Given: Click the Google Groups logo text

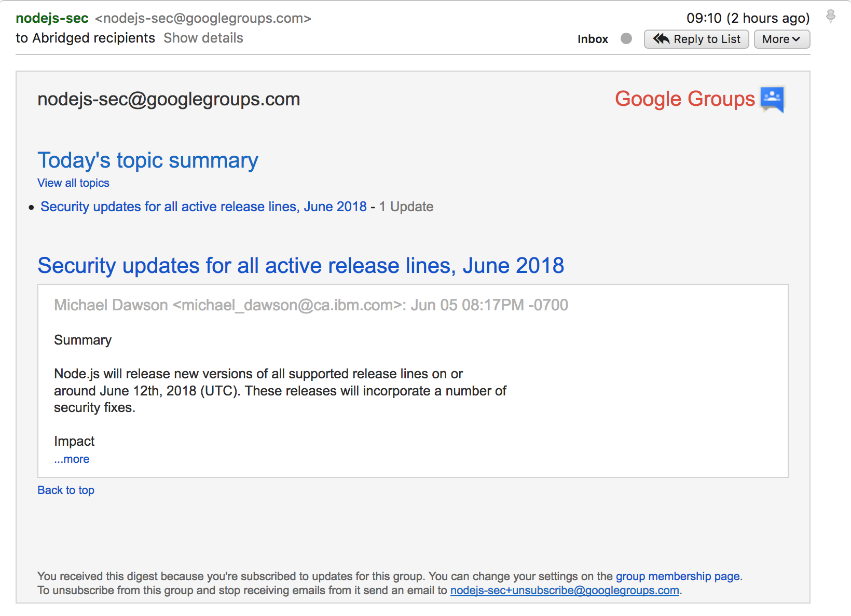Looking at the screenshot, I should (684, 99).
